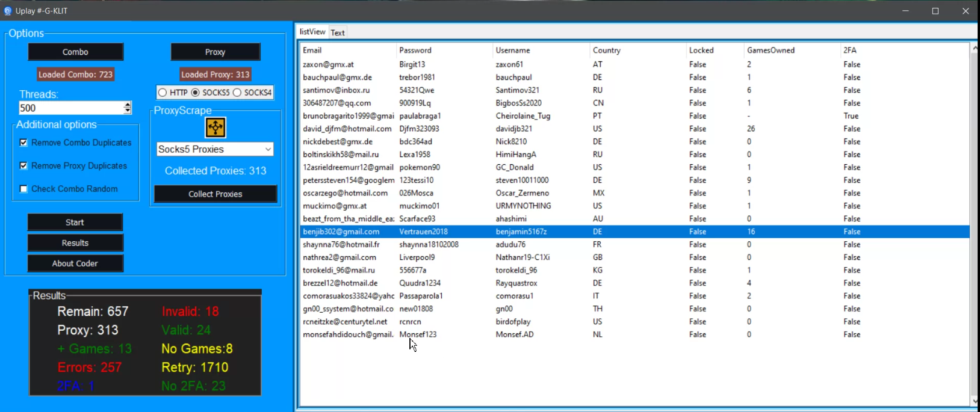Toggle Remove Combo Duplicates checkbox
The height and width of the screenshot is (412, 980).
23,143
